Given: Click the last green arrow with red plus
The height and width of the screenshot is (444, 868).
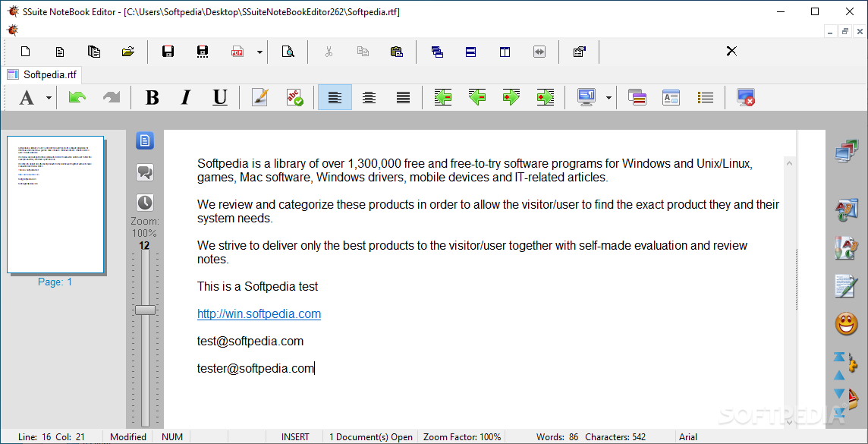Looking at the screenshot, I should click(x=546, y=97).
